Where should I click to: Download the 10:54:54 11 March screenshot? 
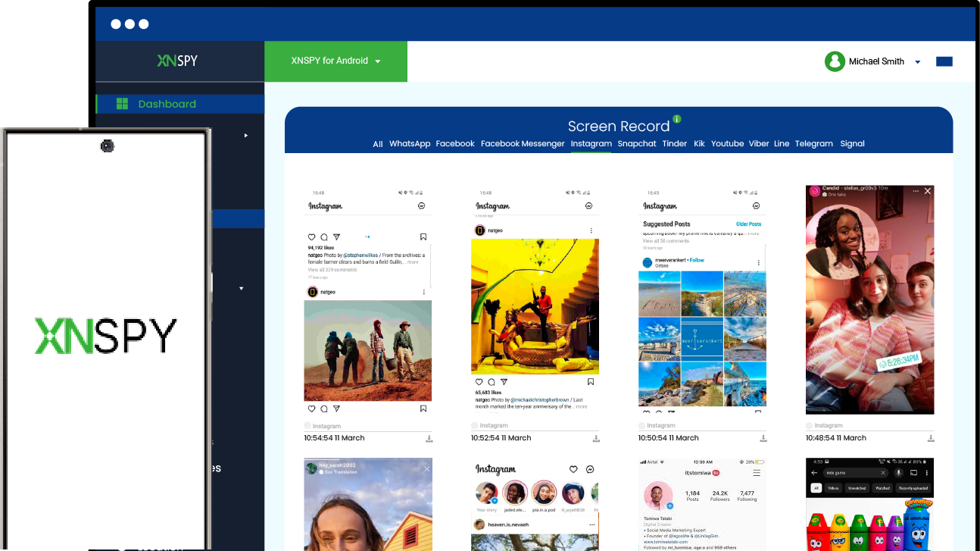pos(429,438)
